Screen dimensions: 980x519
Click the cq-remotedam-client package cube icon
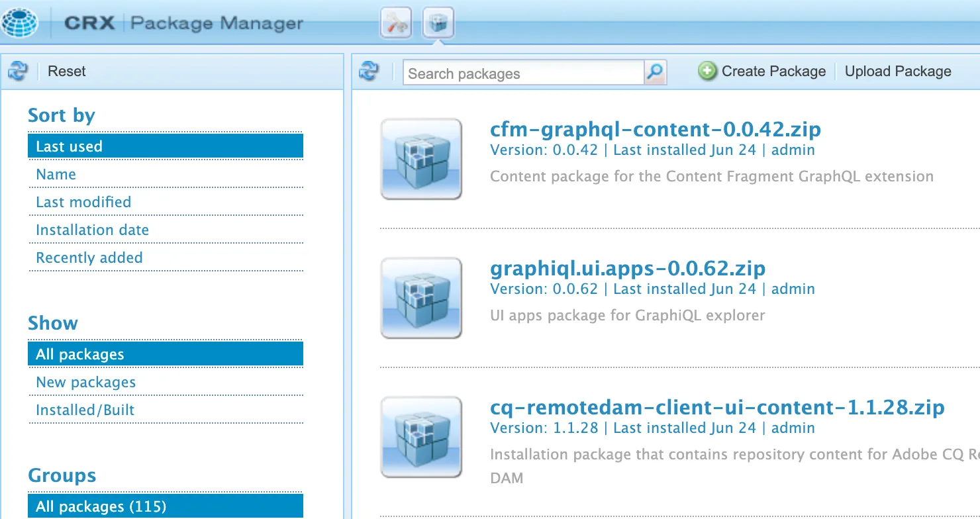(x=421, y=437)
